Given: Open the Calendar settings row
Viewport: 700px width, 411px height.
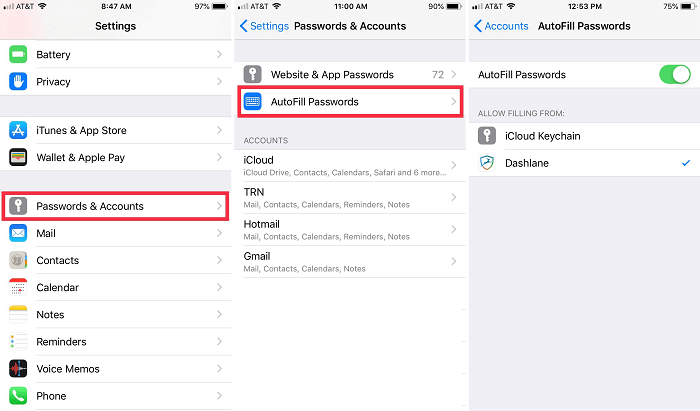Looking at the screenshot, I should click(x=116, y=287).
